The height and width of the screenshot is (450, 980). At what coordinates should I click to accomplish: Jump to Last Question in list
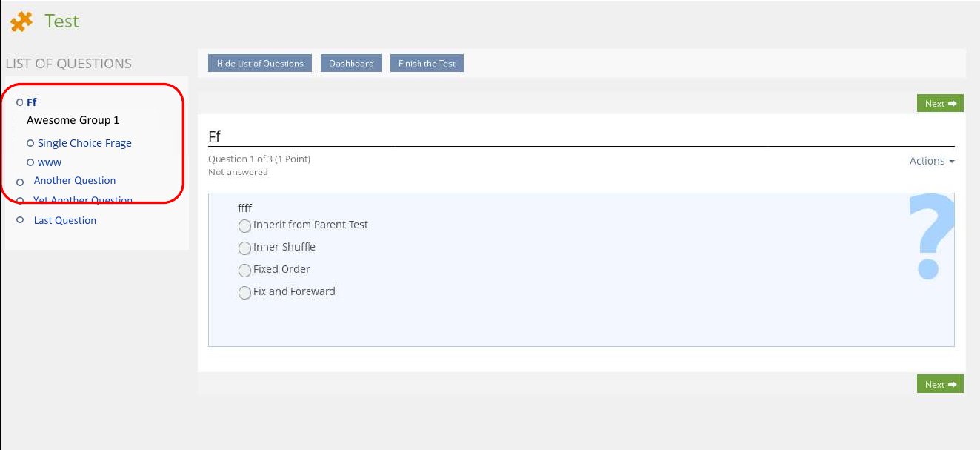tap(65, 220)
